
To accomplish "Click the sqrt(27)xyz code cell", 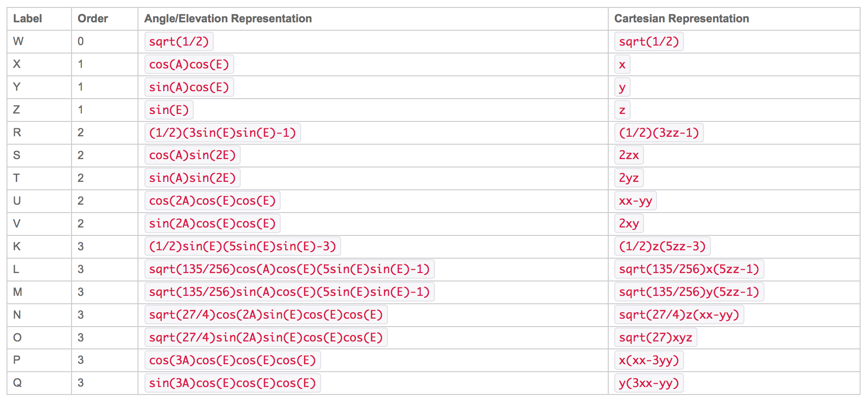I will coord(655,337).
